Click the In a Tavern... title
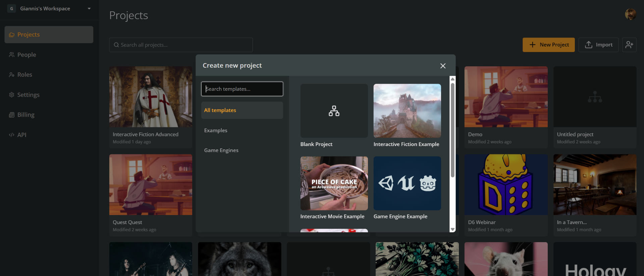The image size is (644, 276). tap(572, 222)
